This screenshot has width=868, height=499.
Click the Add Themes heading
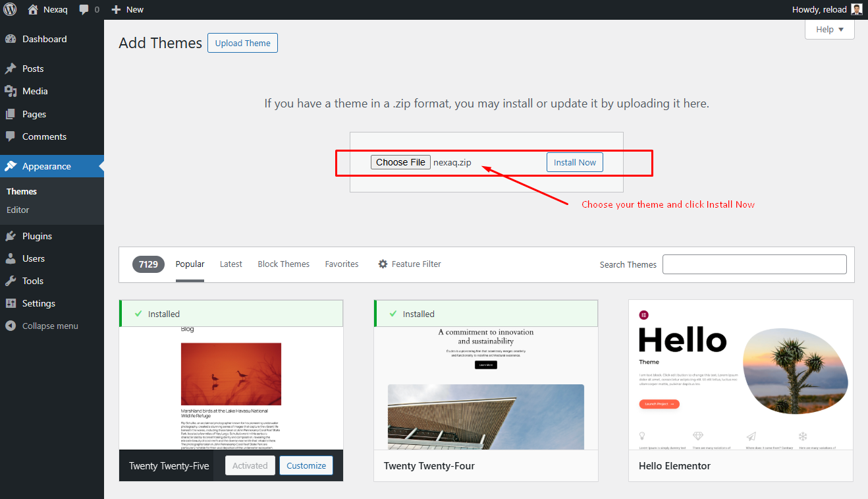click(160, 43)
